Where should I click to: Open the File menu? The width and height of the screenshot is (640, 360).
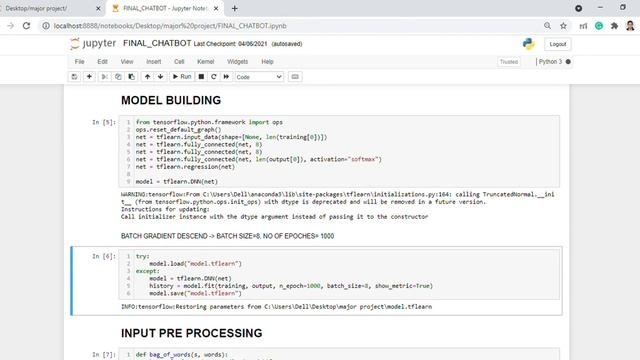coord(79,62)
